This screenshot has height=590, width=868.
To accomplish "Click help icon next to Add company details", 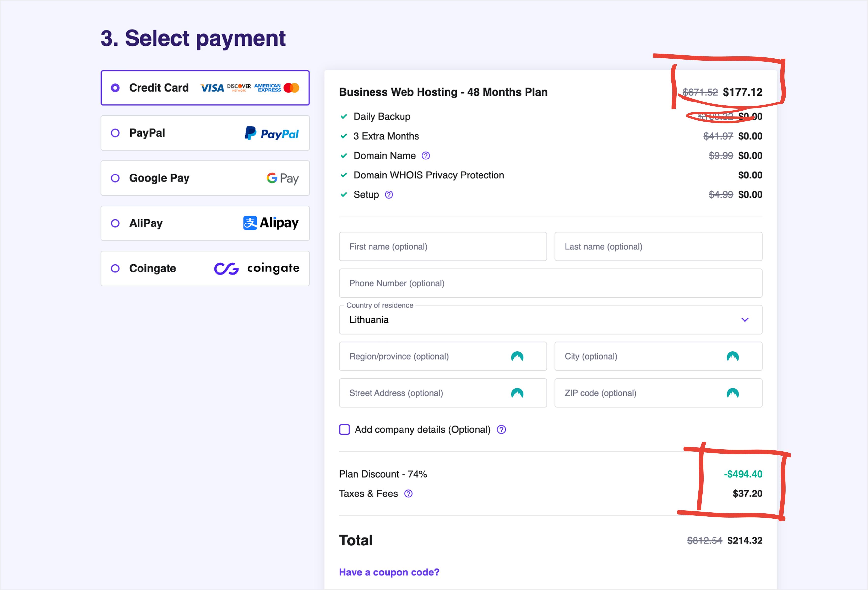I will click(x=501, y=430).
